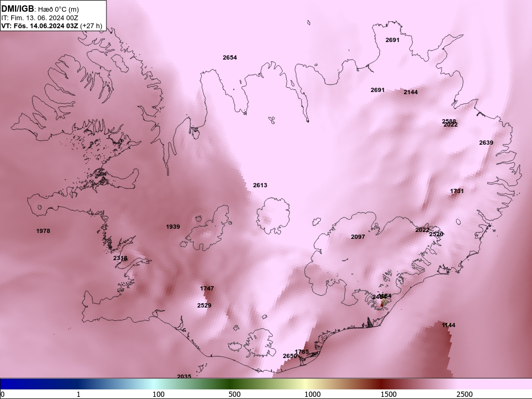Select the 2654 height value on the map
The image size is (532, 399).
(x=230, y=57)
